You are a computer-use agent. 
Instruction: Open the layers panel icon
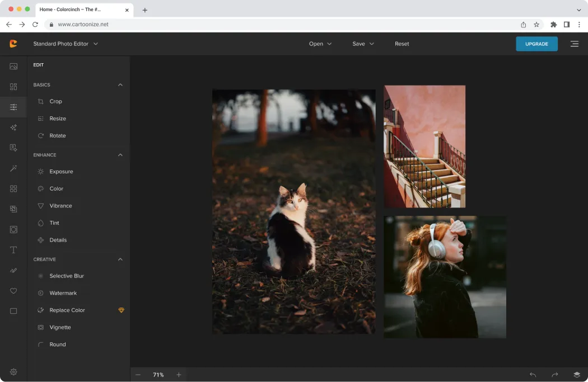click(x=576, y=375)
